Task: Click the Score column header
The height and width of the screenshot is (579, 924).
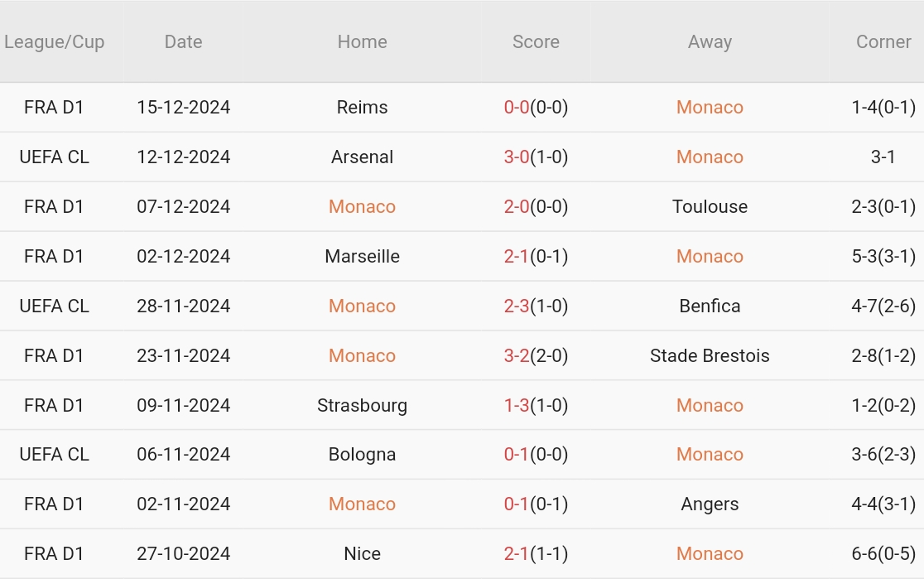Action: 536,42
